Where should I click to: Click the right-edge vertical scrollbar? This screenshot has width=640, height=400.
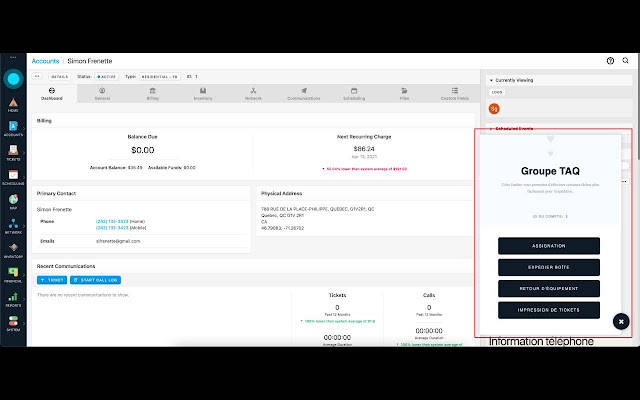638,106
